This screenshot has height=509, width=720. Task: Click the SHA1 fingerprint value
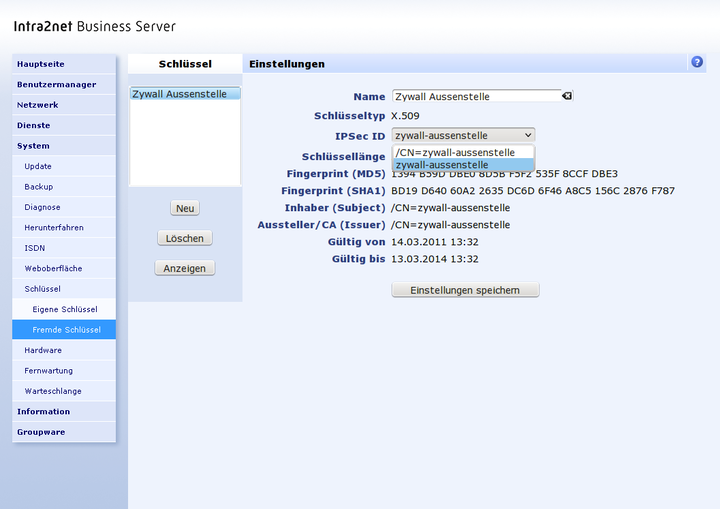(533, 191)
